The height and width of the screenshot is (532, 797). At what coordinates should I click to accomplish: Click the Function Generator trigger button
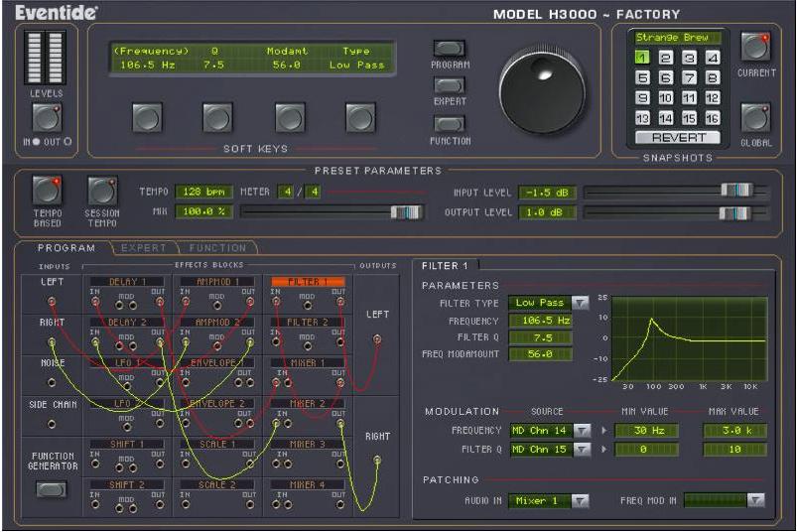pos(51,489)
